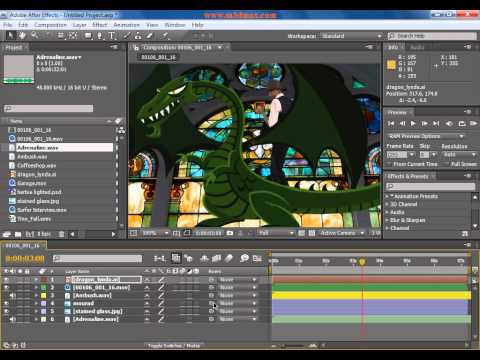The height and width of the screenshot is (360, 480).
Task: Expand the Blur & Sharpen category
Action: point(387,220)
